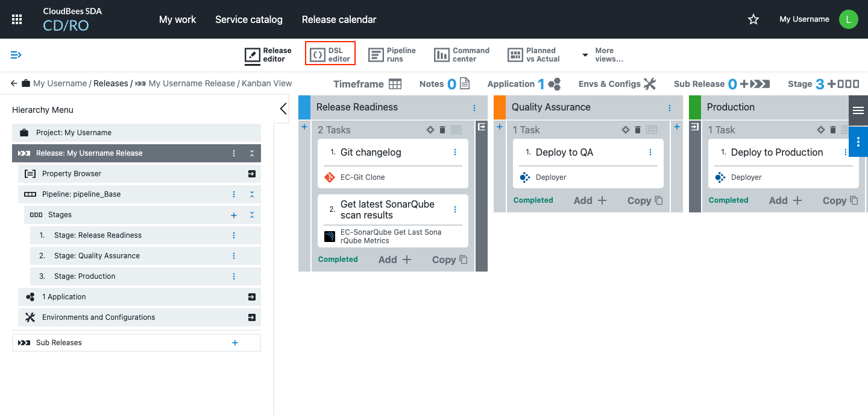
Task: Click the breadcrumb back arrow
Action: pyautogui.click(x=14, y=83)
